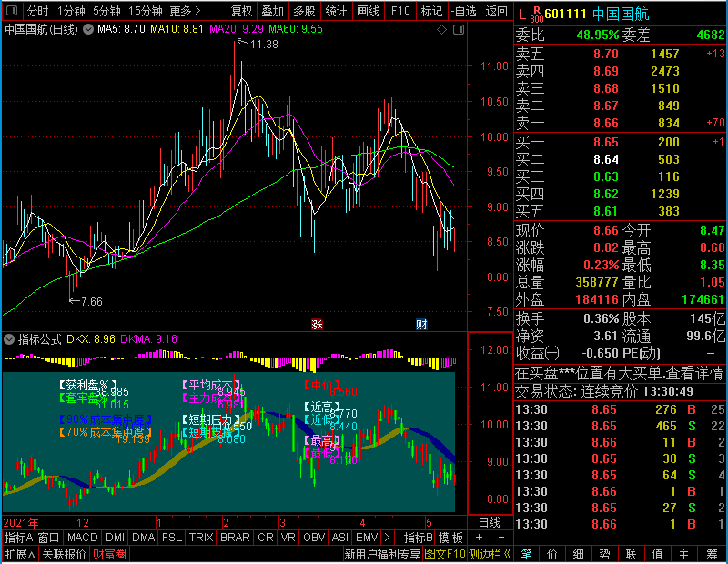Expand the 中国国航(日线) chart dropdown arrow
The height and width of the screenshot is (564, 728).
click(88, 29)
